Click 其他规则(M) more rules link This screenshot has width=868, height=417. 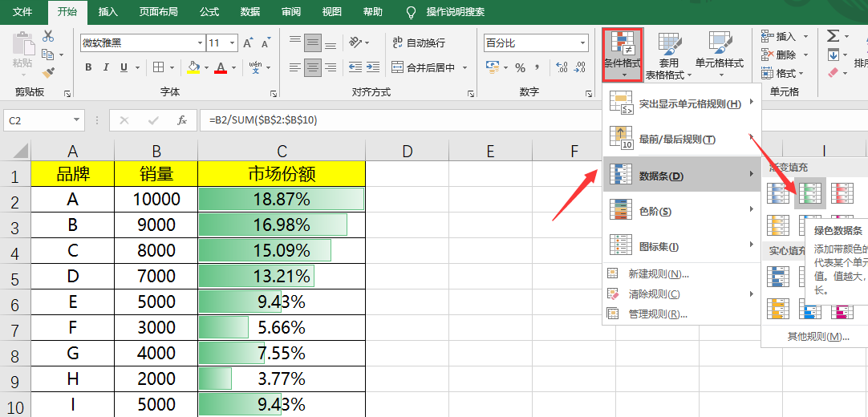click(817, 336)
